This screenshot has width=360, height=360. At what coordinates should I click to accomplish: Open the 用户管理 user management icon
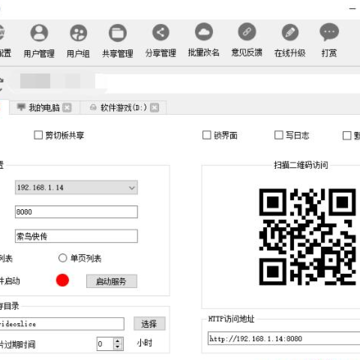39,33
